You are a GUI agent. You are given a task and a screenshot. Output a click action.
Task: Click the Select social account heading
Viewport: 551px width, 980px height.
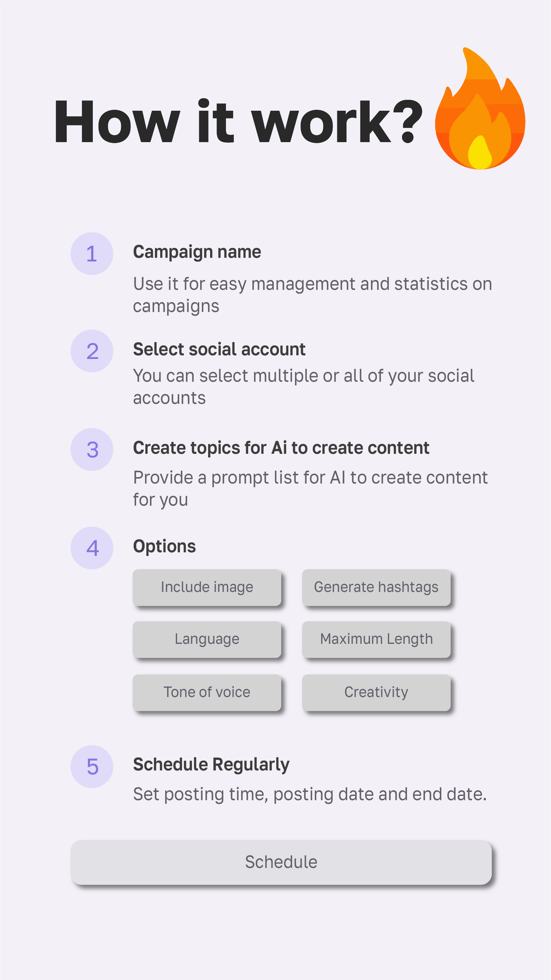[x=219, y=349]
